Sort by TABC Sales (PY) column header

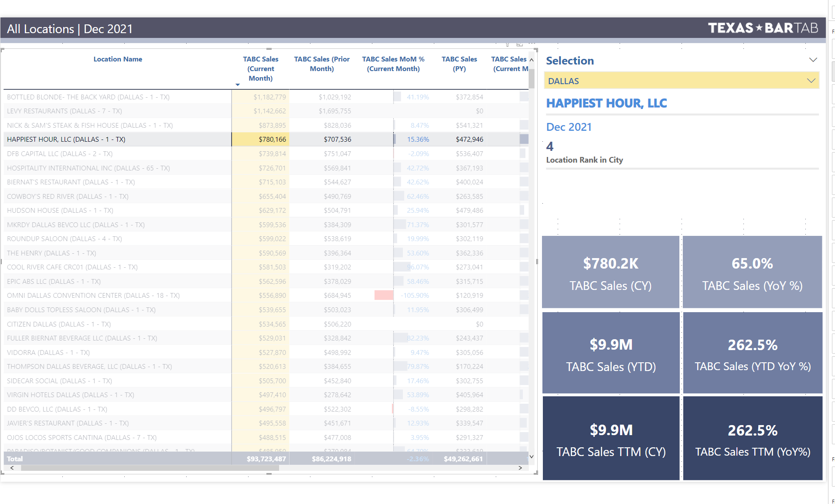click(x=459, y=64)
